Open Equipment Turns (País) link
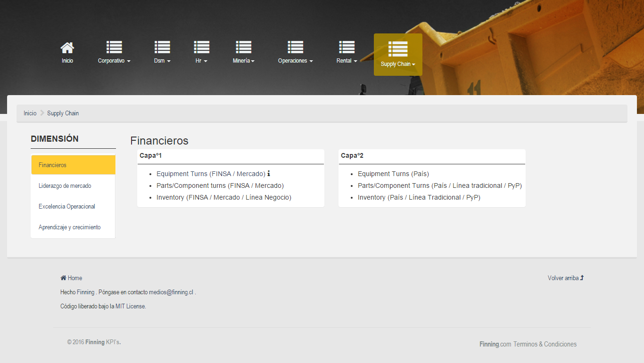This screenshot has height=363, width=644. (x=393, y=174)
